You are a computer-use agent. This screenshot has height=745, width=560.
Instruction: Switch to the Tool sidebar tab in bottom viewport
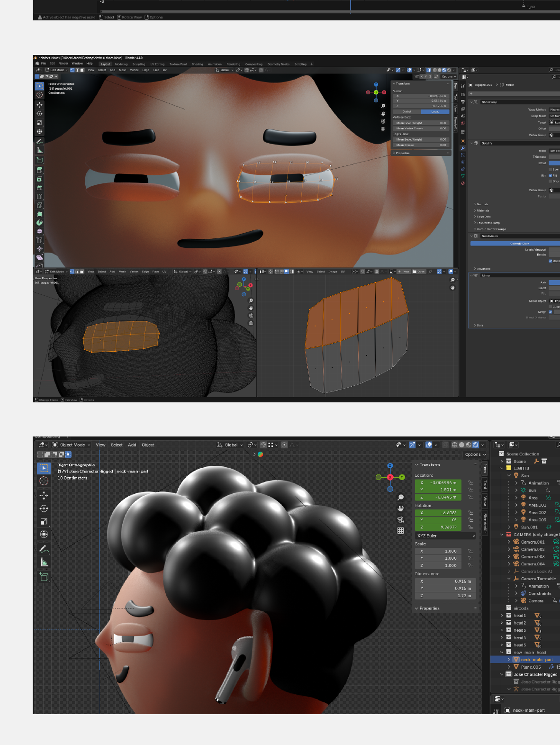(484, 485)
